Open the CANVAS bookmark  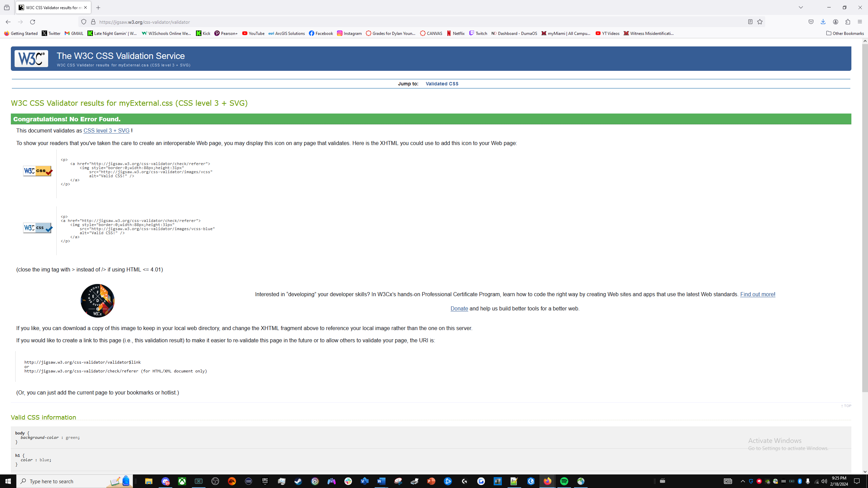(x=431, y=33)
